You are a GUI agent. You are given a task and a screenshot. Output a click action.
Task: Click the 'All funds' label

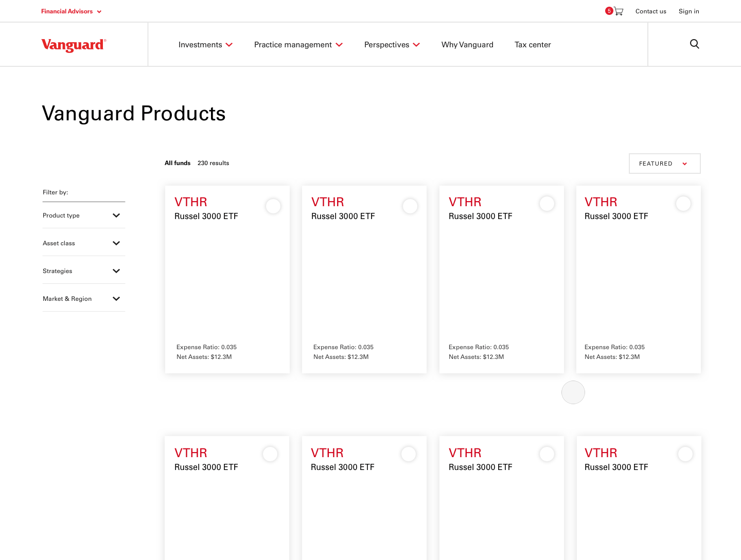click(178, 163)
